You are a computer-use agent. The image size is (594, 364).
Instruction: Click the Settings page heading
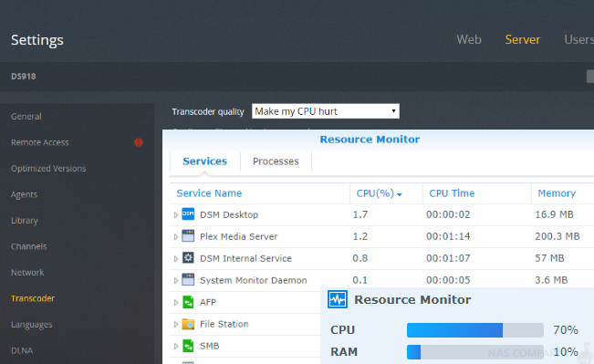click(37, 40)
